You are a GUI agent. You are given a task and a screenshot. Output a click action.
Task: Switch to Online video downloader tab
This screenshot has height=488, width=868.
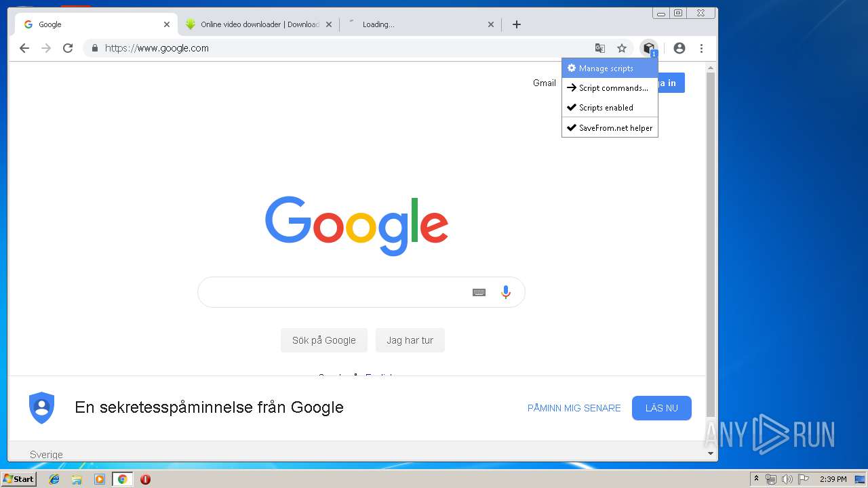pos(258,24)
